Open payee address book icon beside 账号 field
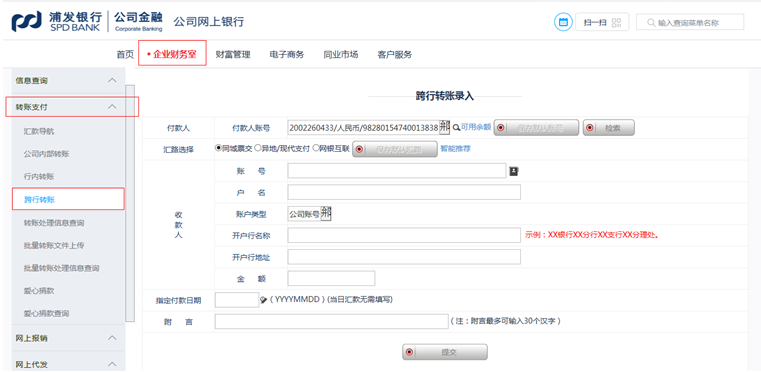761x372 pixels. [x=514, y=171]
